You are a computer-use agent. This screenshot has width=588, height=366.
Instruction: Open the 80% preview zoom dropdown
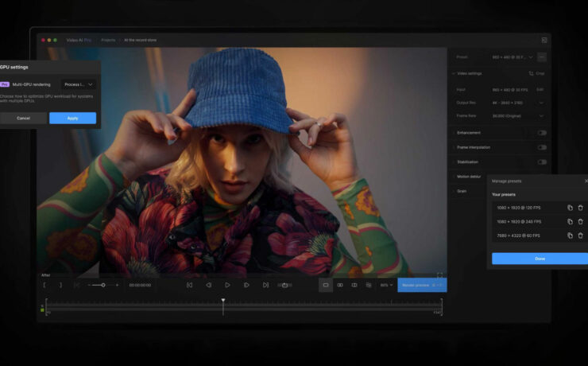(386, 285)
